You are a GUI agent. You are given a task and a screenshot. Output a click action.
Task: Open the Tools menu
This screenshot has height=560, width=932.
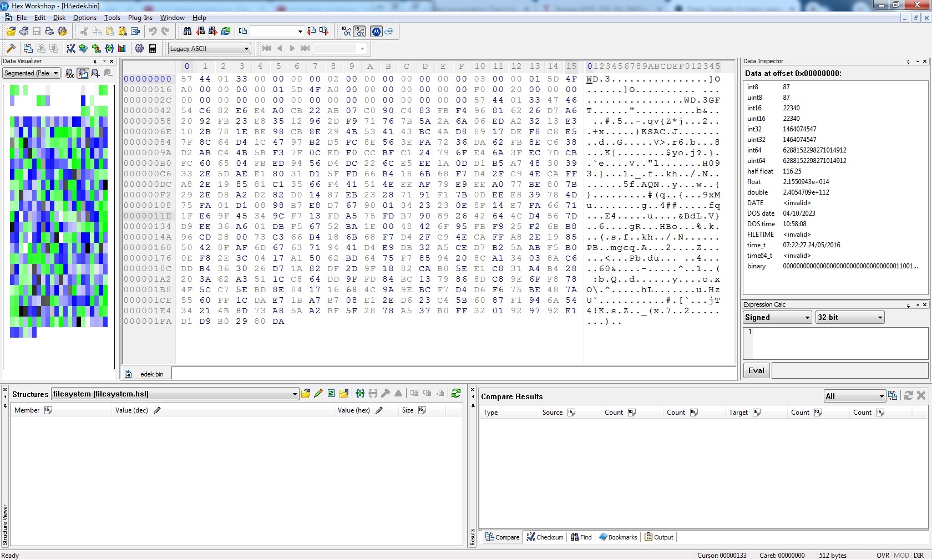112,18
